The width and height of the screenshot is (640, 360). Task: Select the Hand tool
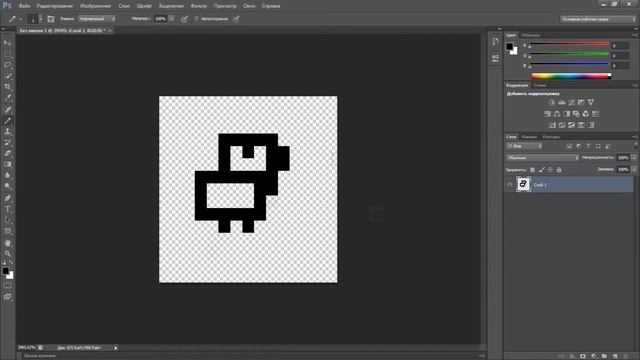tap(7, 243)
